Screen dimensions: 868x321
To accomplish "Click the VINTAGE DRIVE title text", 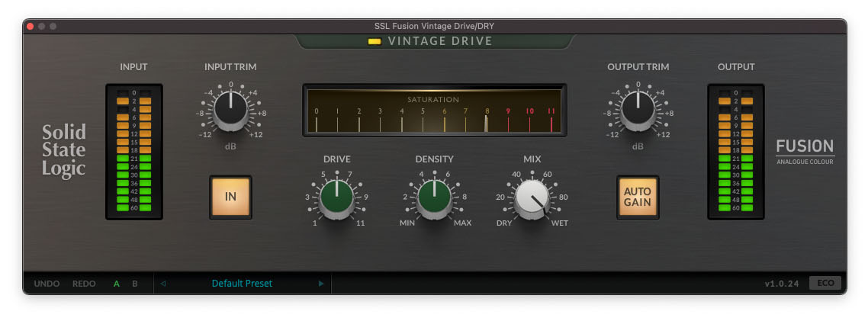I will [440, 41].
